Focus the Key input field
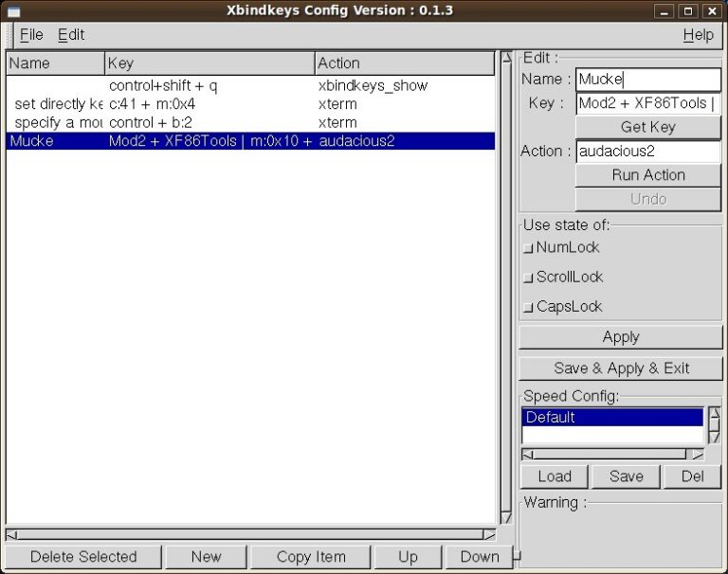 (648, 103)
